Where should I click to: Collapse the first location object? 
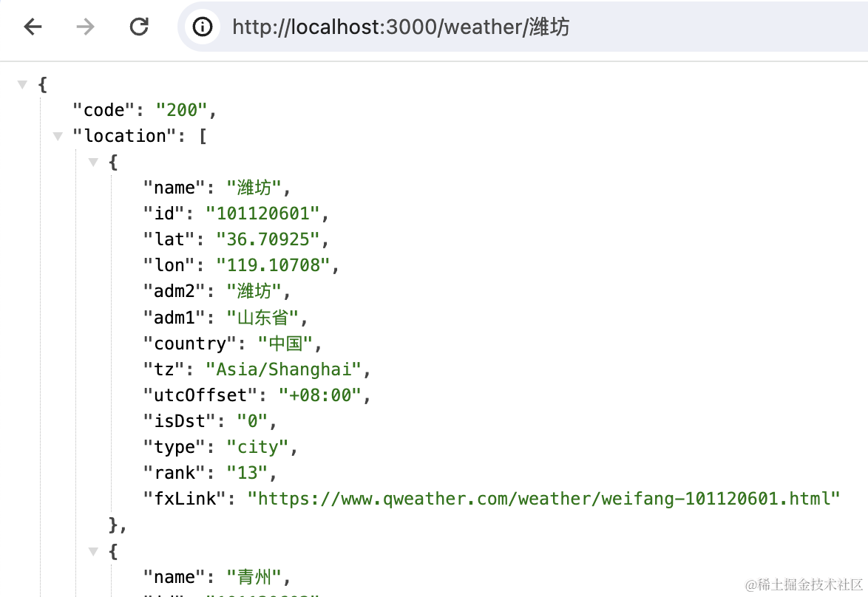click(93, 162)
